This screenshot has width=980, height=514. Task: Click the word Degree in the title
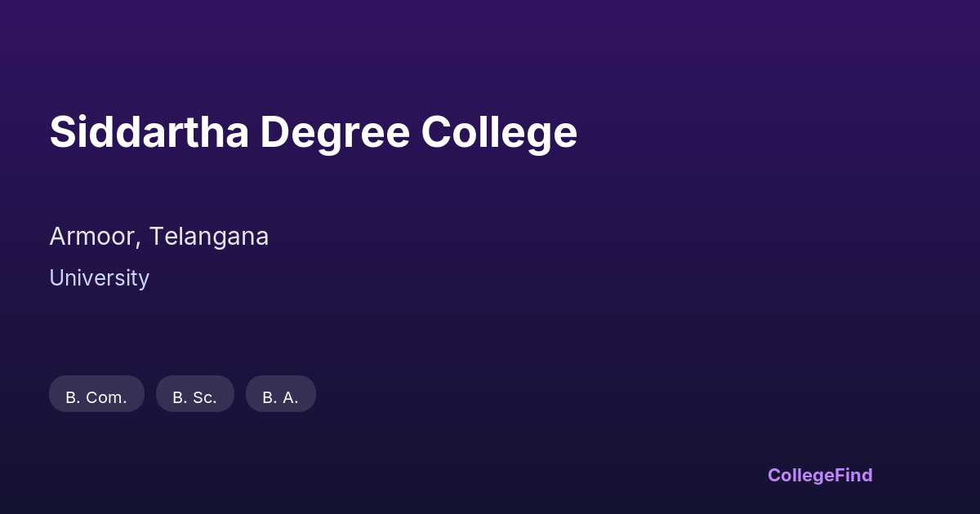[335, 132]
